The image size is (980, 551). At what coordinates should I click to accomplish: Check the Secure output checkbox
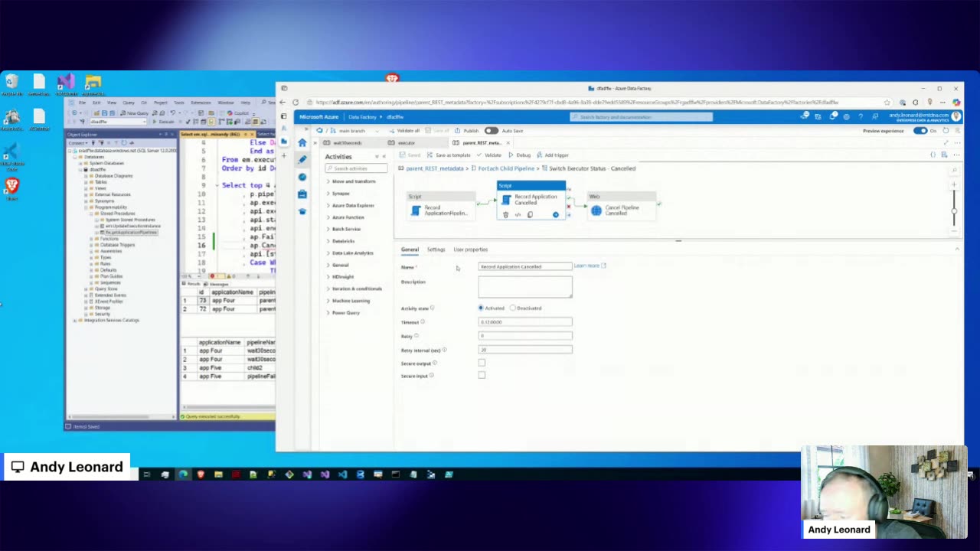click(x=482, y=363)
